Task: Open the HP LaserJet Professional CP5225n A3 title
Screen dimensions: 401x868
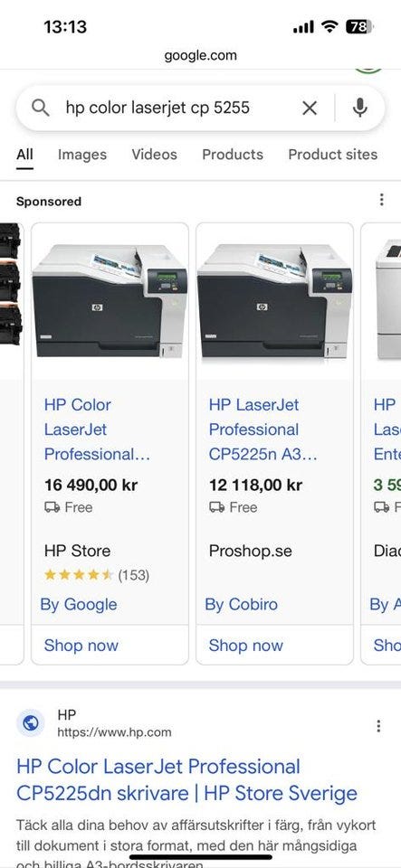Action: click(x=263, y=429)
